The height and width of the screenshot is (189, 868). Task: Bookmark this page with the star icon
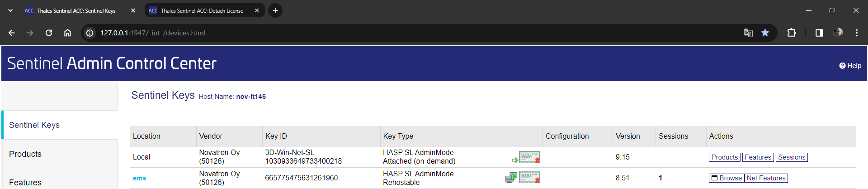pyautogui.click(x=765, y=33)
